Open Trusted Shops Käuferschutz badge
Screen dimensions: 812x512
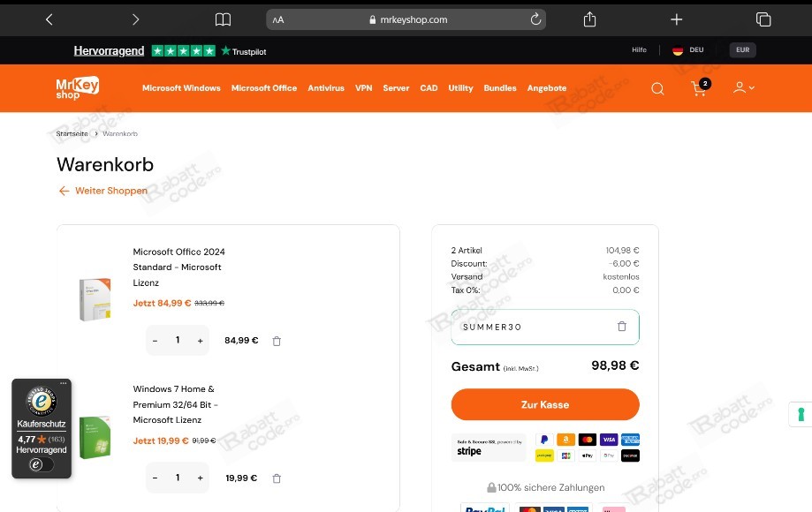pyautogui.click(x=42, y=428)
